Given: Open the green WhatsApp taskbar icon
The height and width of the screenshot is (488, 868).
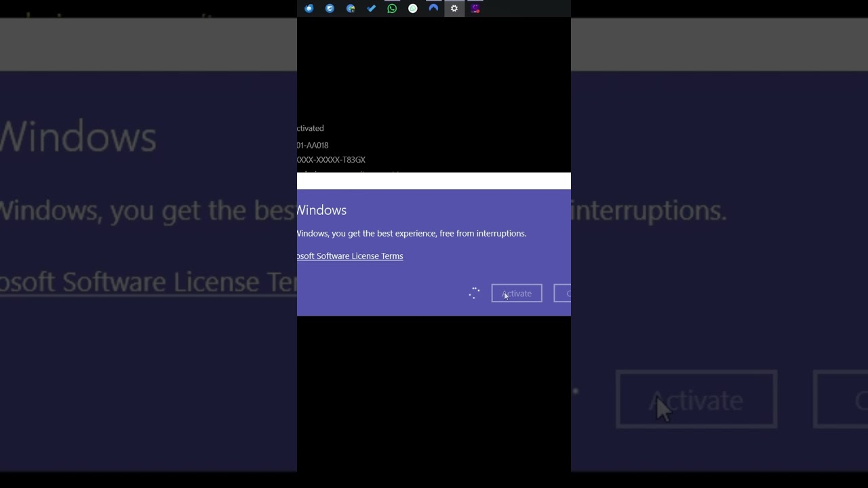Looking at the screenshot, I should point(392,8).
